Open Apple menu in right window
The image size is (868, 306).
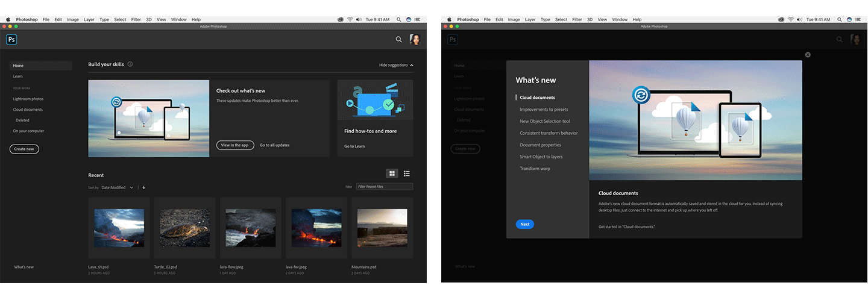coord(449,19)
